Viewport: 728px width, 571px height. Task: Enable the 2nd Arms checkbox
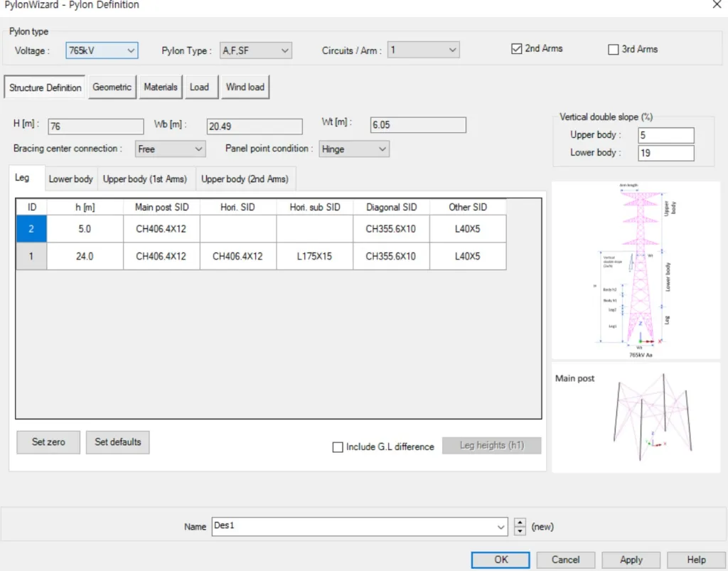517,49
